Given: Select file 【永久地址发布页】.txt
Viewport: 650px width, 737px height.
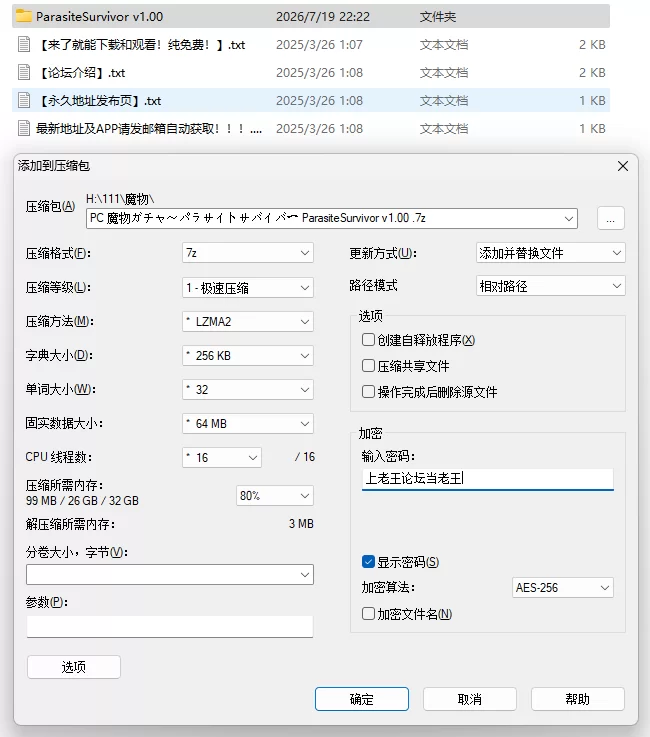Looking at the screenshot, I should pyautogui.click(x=99, y=100).
